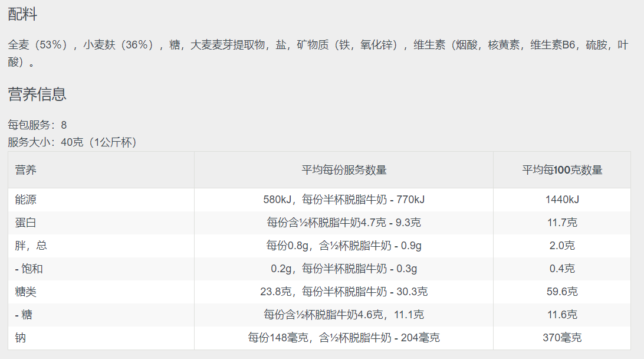
Task: Click the ingredients text starting with 全麦（53%）
Action: 318,53
